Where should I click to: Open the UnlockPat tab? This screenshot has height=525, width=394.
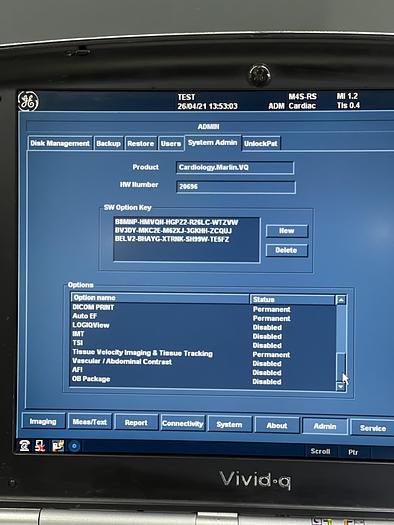click(x=261, y=144)
